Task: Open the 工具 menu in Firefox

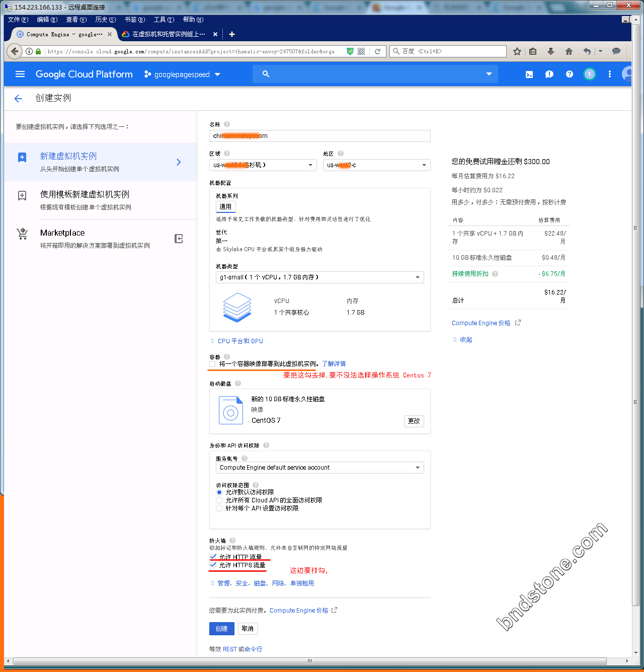Action: coord(164,20)
